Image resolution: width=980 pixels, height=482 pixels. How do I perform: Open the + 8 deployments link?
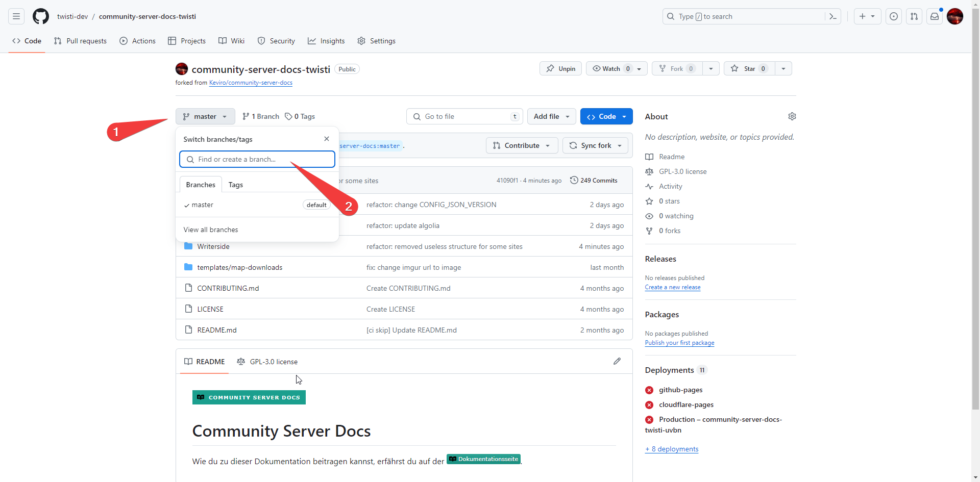672,449
